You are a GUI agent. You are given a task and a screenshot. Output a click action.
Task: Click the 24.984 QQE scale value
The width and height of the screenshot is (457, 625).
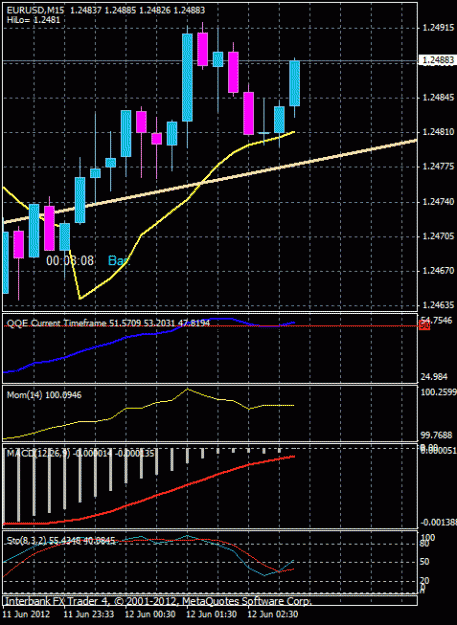[435, 377]
